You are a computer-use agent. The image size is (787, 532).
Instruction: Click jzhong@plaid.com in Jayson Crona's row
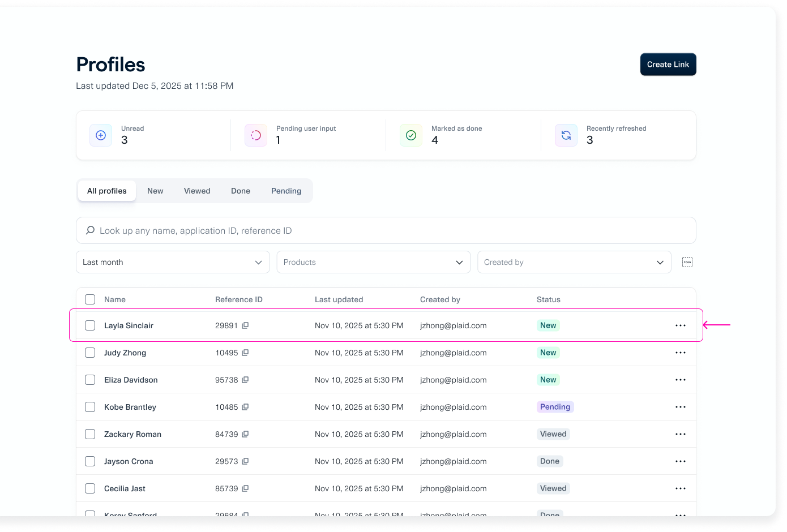click(x=454, y=461)
